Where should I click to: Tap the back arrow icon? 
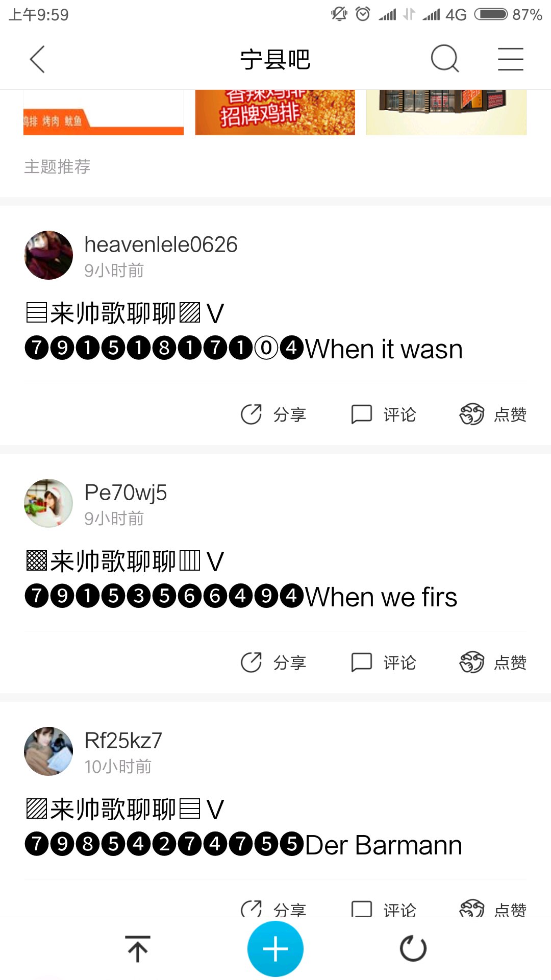(37, 59)
